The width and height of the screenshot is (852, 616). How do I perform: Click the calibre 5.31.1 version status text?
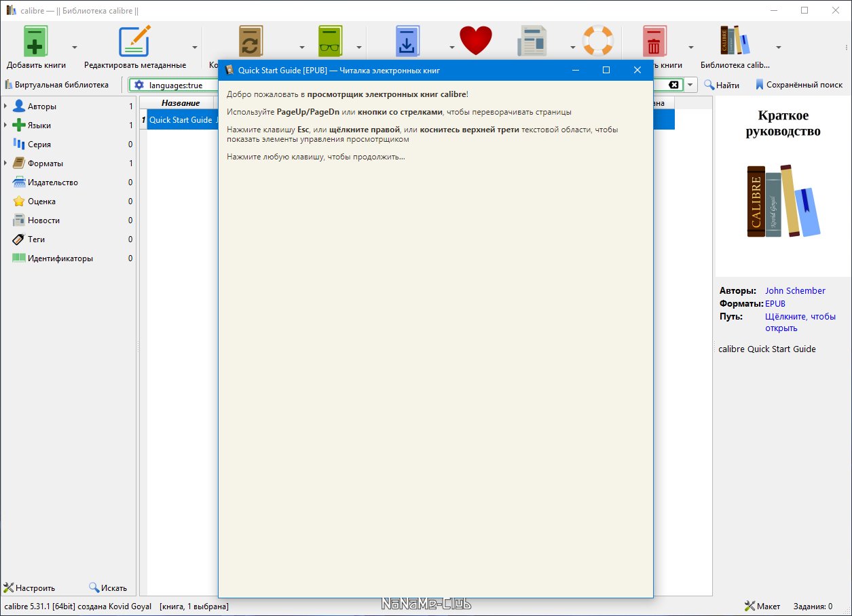(x=77, y=606)
